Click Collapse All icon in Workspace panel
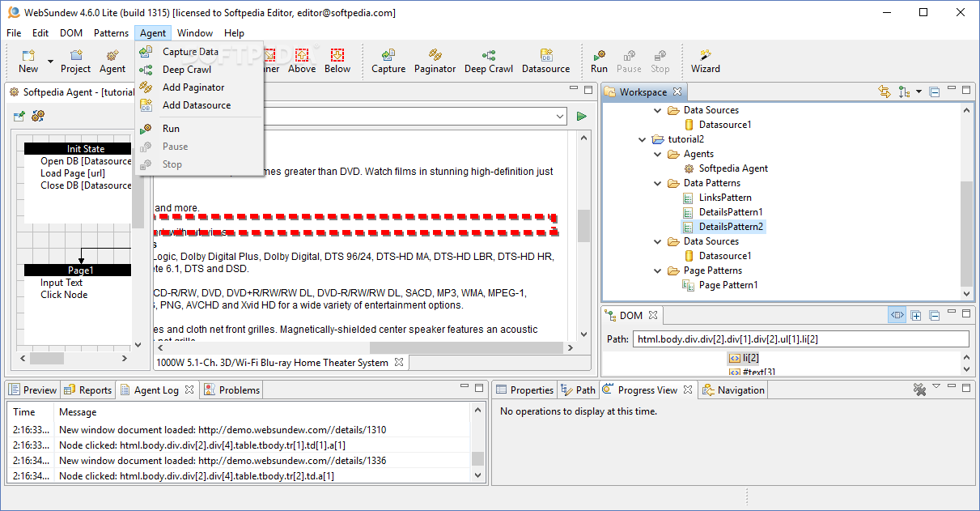The image size is (980, 511). pyautogui.click(x=935, y=92)
